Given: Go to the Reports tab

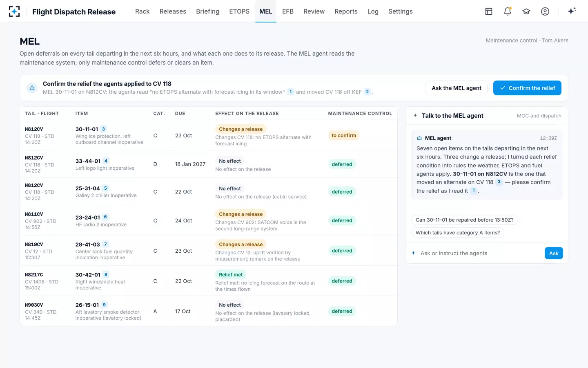Looking at the screenshot, I should [346, 11].
